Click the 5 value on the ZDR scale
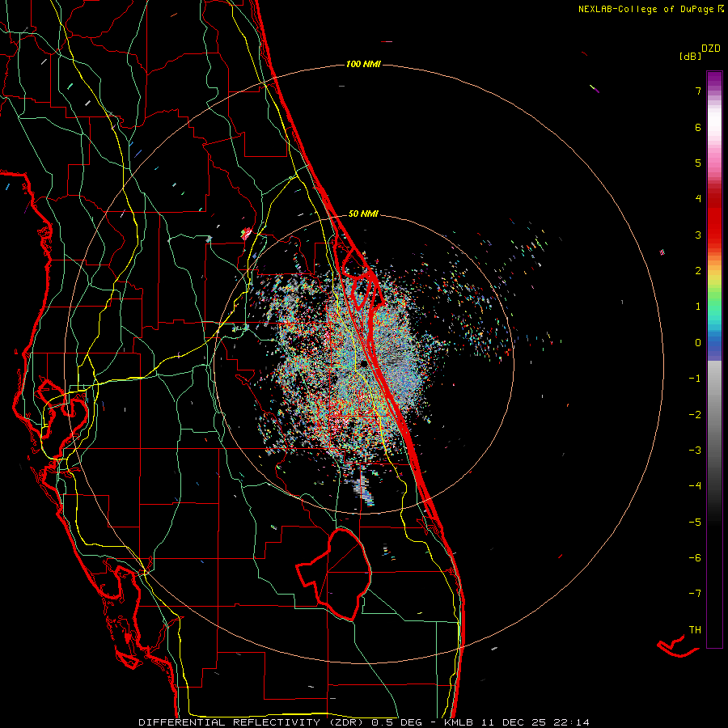This screenshot has height=728, width=728. tap(698, 163)
